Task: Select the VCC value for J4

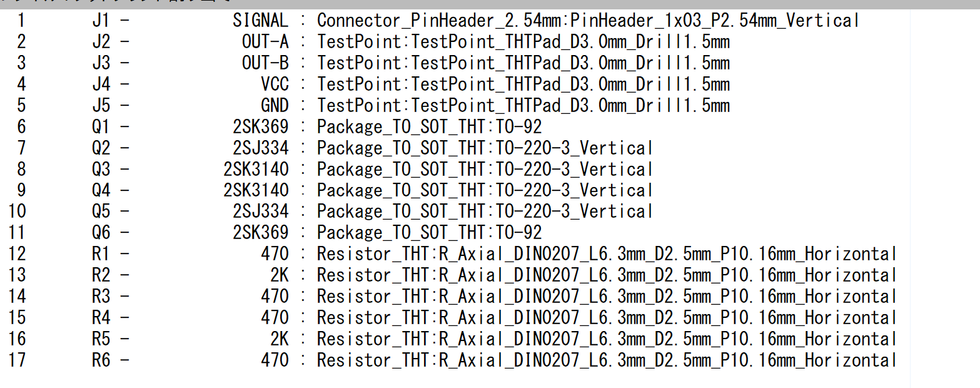Action: point(275,84)
